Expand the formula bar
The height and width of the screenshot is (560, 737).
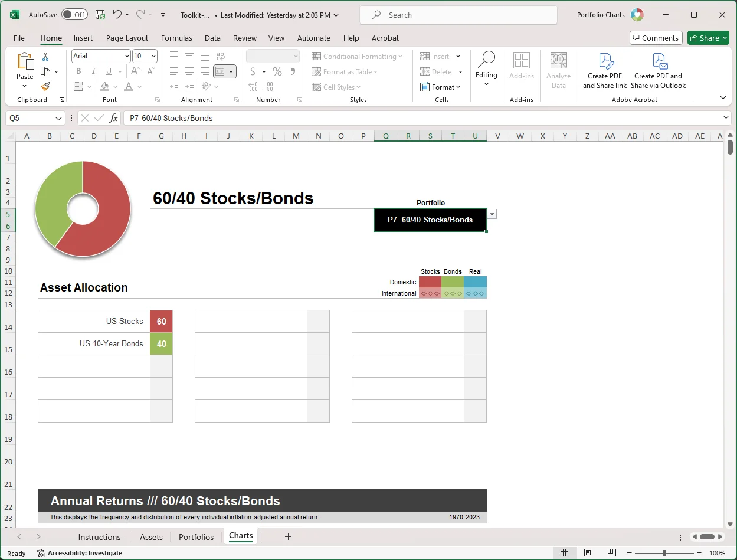click(x=726, y=118)
